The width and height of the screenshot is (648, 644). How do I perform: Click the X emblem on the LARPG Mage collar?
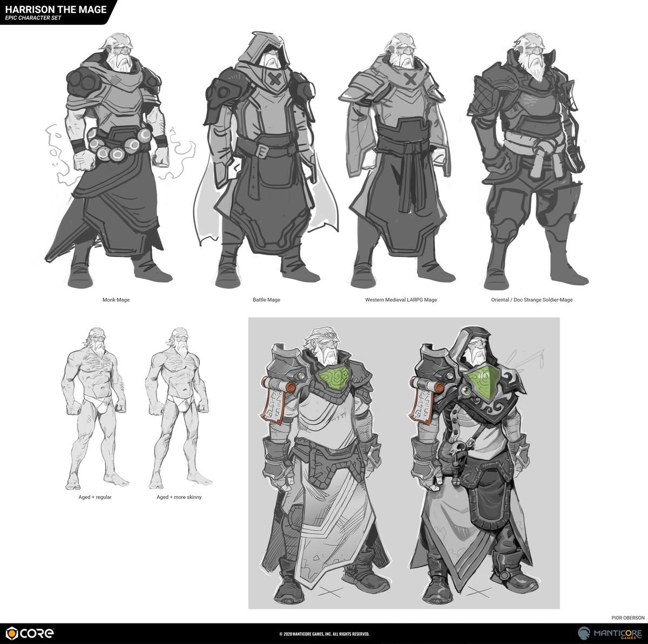tap(410, 79)
